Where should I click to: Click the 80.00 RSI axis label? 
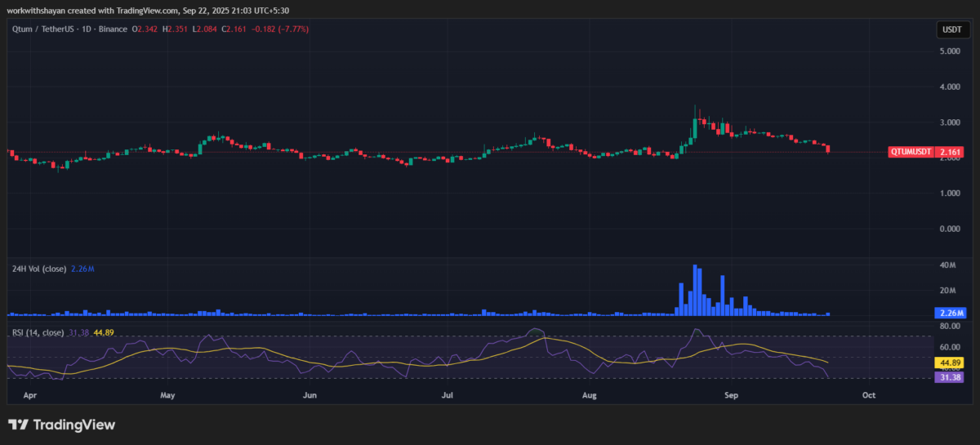click(x=949, y=326)
